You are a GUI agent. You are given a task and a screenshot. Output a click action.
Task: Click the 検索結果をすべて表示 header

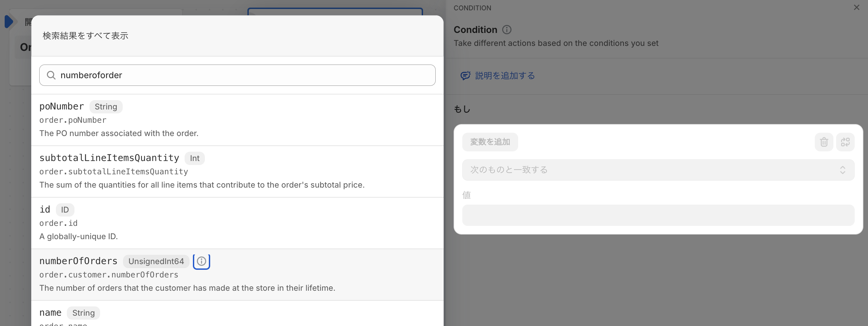click(85, 36)
